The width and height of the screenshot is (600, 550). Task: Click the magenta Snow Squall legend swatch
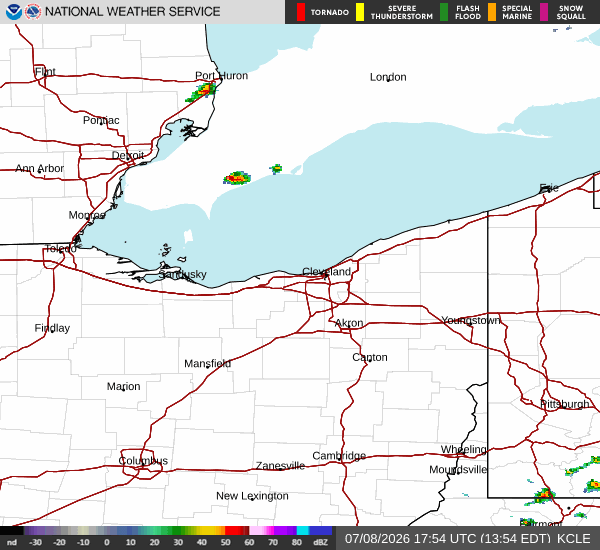click(544, 12)
